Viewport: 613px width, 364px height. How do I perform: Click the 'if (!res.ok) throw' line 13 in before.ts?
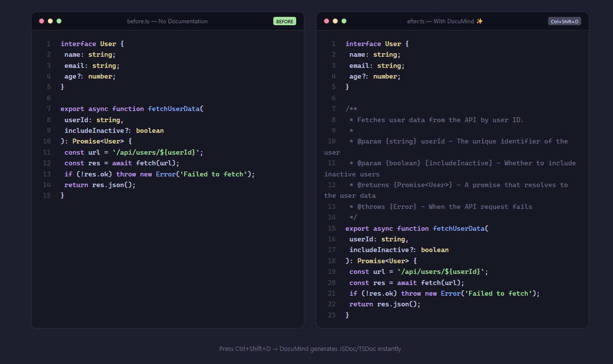coord(159,174)
